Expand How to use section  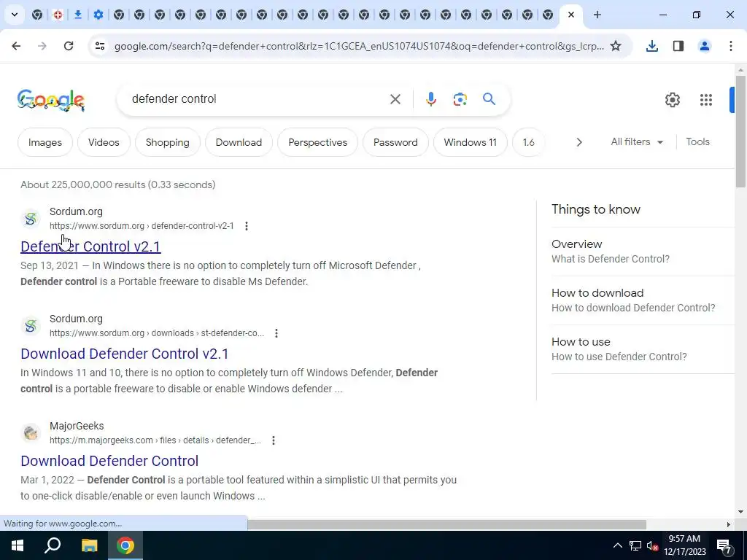pos(643,349)
